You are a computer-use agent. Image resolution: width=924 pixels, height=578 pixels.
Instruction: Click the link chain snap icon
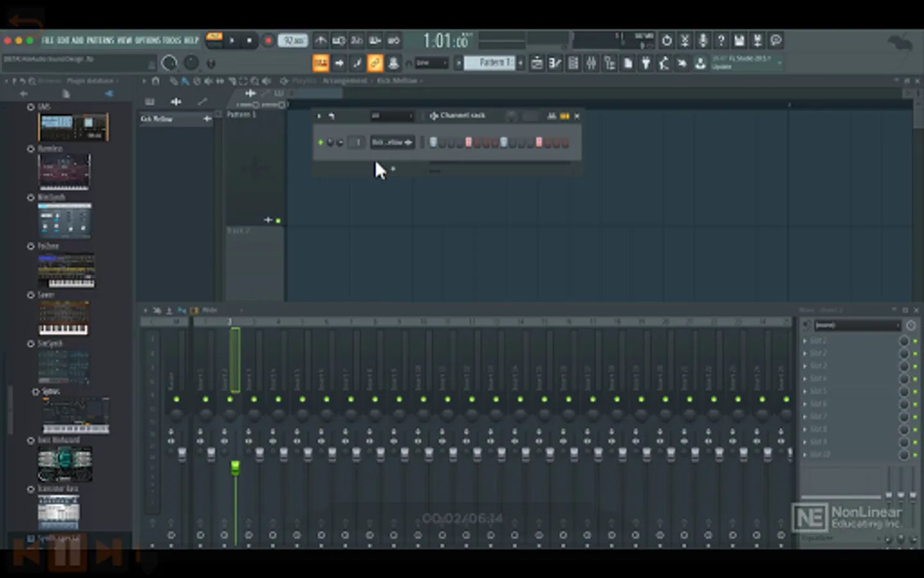[x=375, y=63]
